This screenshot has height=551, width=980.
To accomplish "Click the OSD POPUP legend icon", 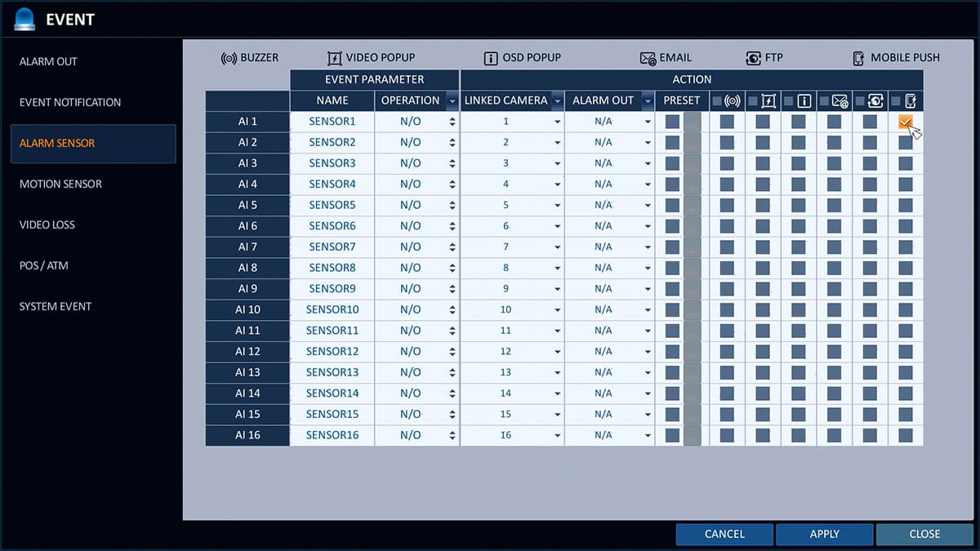I will point(490,58).
